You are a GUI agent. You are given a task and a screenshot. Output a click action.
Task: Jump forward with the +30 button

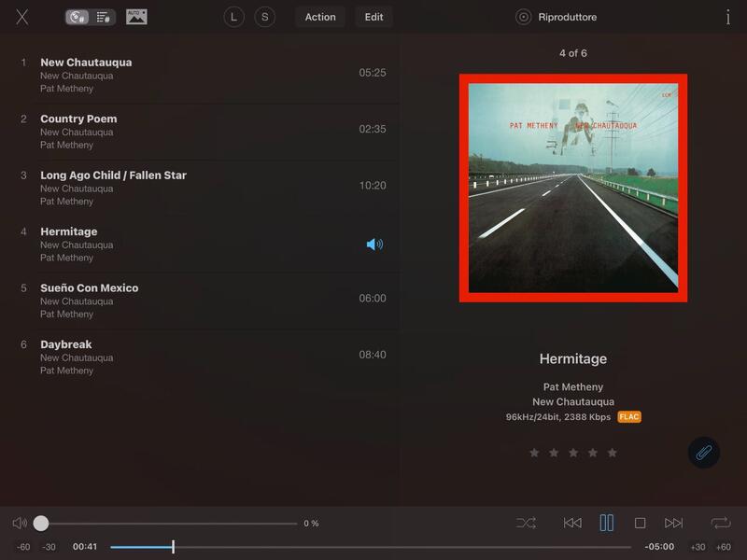(698, 547)
